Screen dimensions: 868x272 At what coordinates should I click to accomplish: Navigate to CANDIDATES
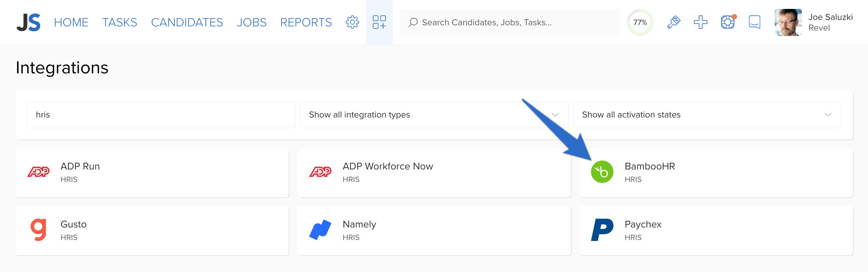(187, 22)
